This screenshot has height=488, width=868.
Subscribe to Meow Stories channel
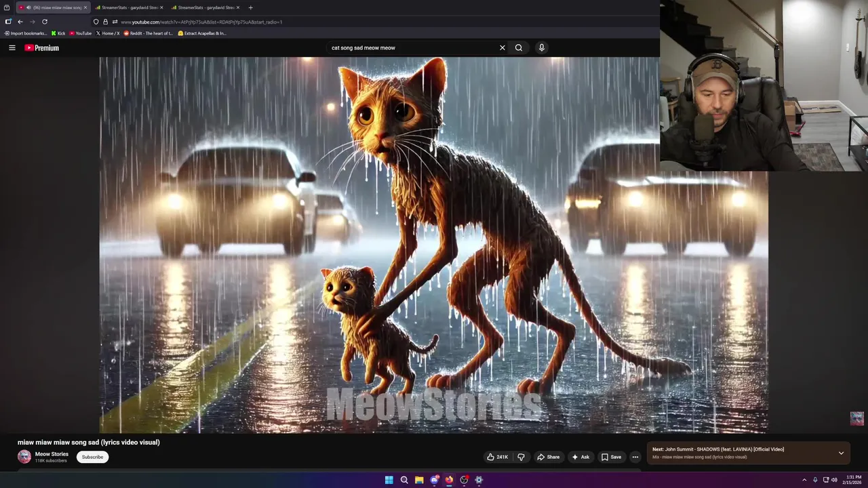pyautogui.click(x=92, y=457)
